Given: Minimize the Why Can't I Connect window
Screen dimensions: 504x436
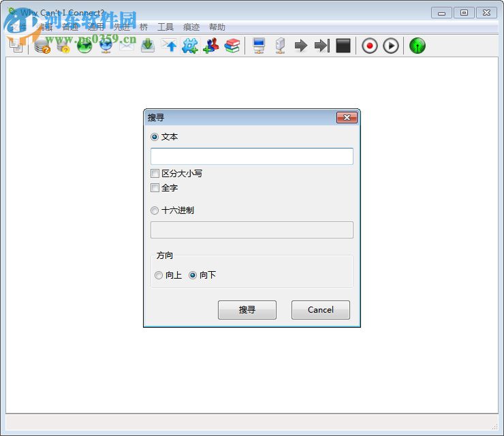Looking at the screenshot, I should tap(441, 13).
